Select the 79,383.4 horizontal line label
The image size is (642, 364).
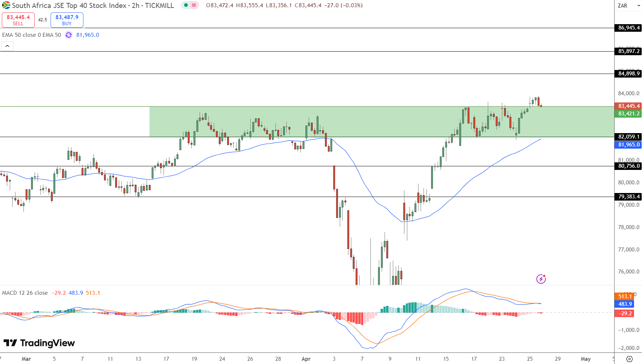pyautogui.click(x=628, y=197)
